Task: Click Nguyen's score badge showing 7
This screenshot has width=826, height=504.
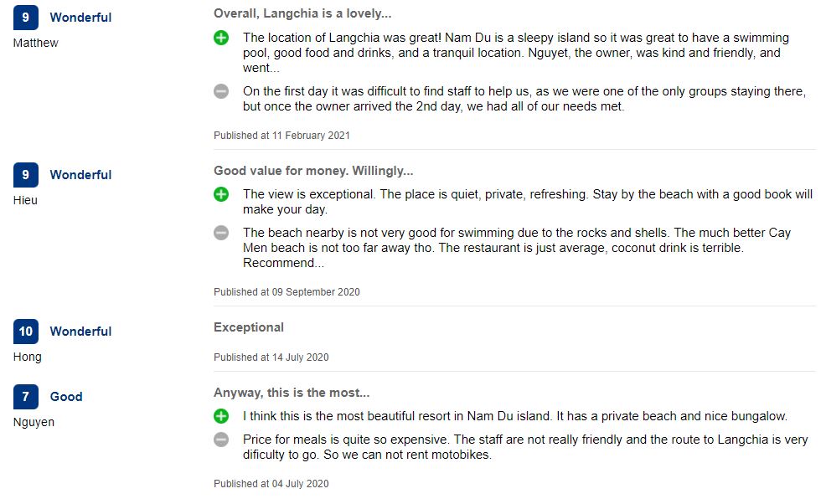Action: 26,397
